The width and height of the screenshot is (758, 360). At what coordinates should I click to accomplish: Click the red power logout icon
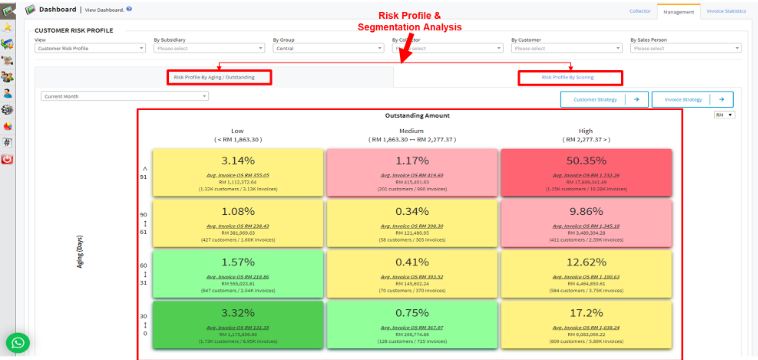[7, 159]
